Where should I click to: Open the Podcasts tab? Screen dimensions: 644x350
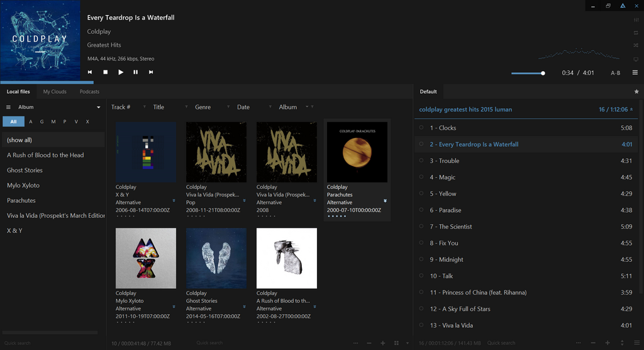pyautogui.click(x=89, y=92)
